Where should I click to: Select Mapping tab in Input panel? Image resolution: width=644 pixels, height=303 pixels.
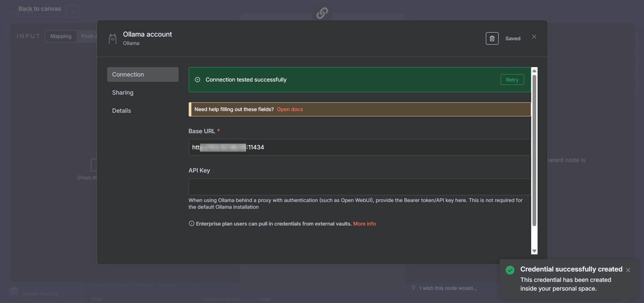(x=61, y=36)
